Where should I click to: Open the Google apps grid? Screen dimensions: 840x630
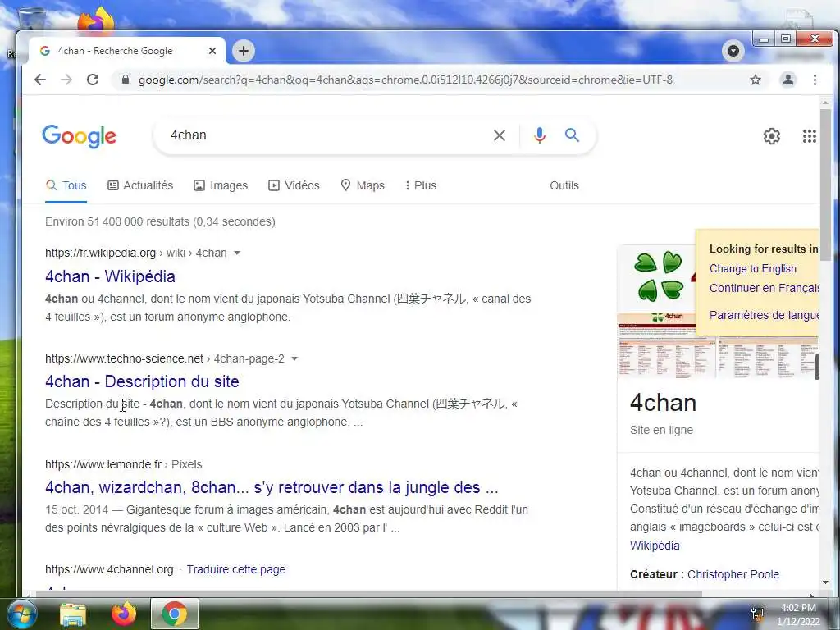pyautogui.click(x=810, y=136)
